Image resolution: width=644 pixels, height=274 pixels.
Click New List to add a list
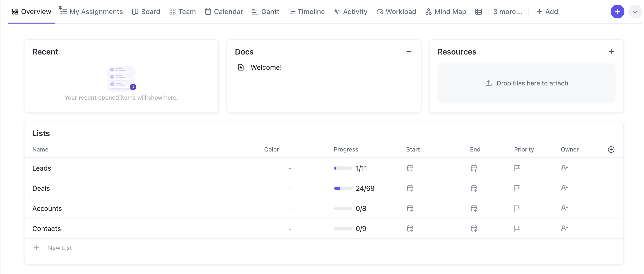(x=60, y=248)
